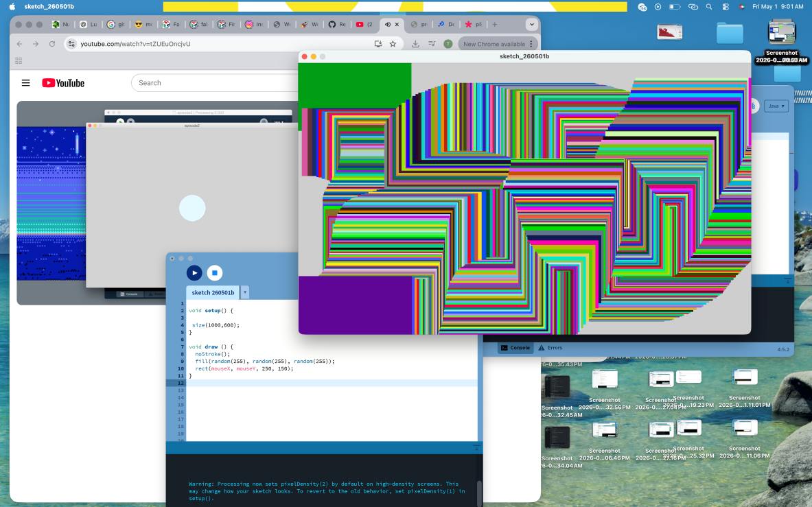Click the purple rectangle in sketch window
Viewport: 812px width, 507px height.
[356, 305]
